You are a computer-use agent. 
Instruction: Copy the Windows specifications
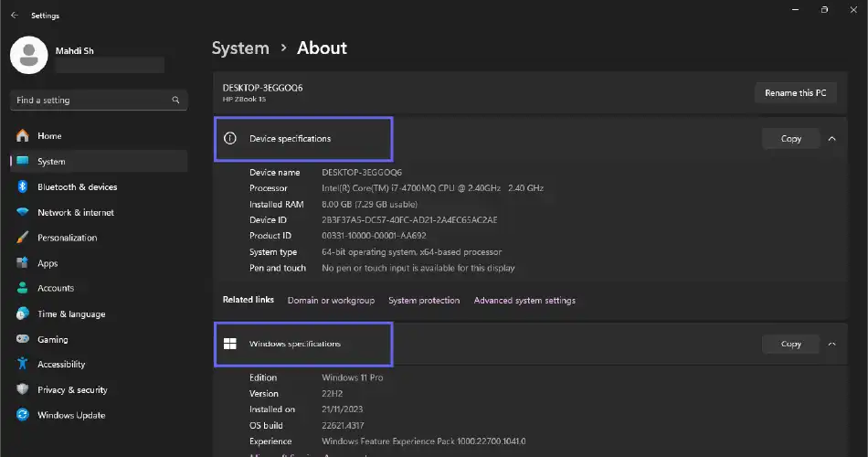point(791,345)
